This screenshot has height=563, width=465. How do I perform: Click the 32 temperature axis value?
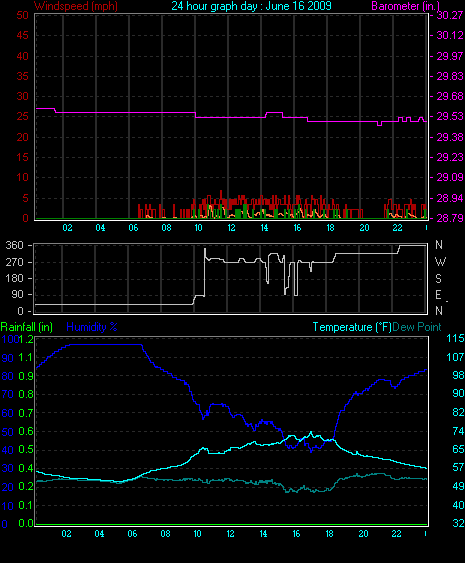tap(458, 523)
